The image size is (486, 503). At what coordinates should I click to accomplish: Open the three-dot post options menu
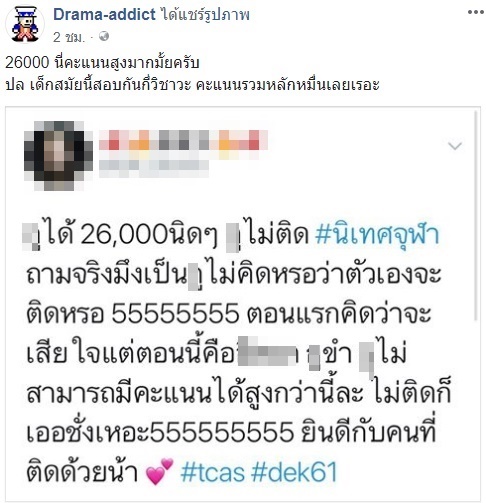pos(475,13)
